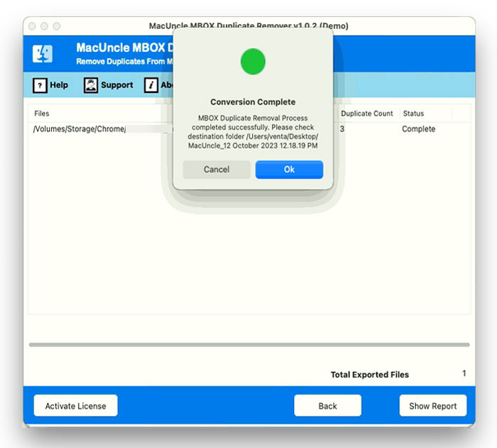Click the Help question mark icon
The image size is (497, 448).
point(40,85)
